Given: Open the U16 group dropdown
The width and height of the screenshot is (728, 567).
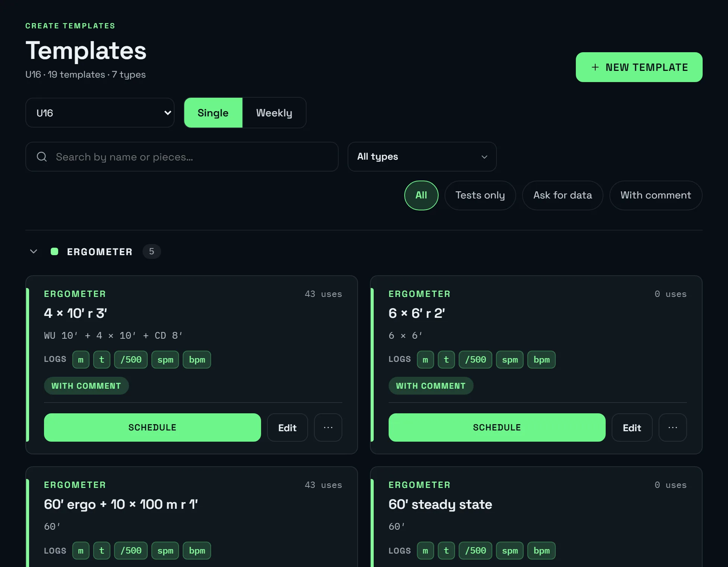Looking at the screenshot, I should pyautogui.click(x=100, y=113).
